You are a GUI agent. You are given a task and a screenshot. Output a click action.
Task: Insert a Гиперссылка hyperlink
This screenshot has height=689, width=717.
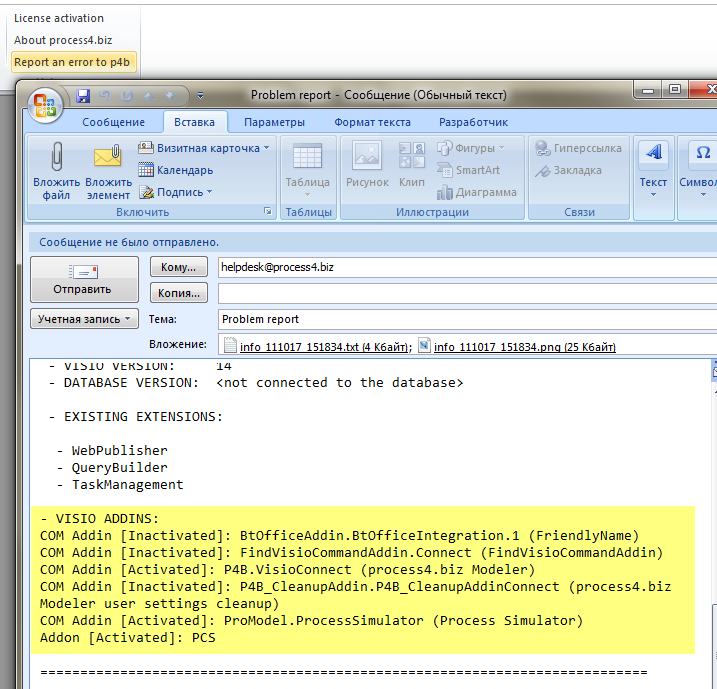(578, 148)
